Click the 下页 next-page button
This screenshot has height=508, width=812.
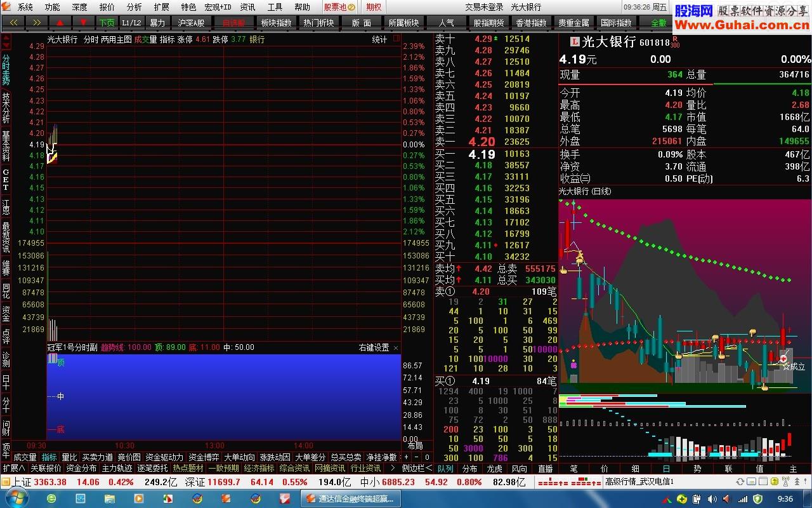coord(107,22)
